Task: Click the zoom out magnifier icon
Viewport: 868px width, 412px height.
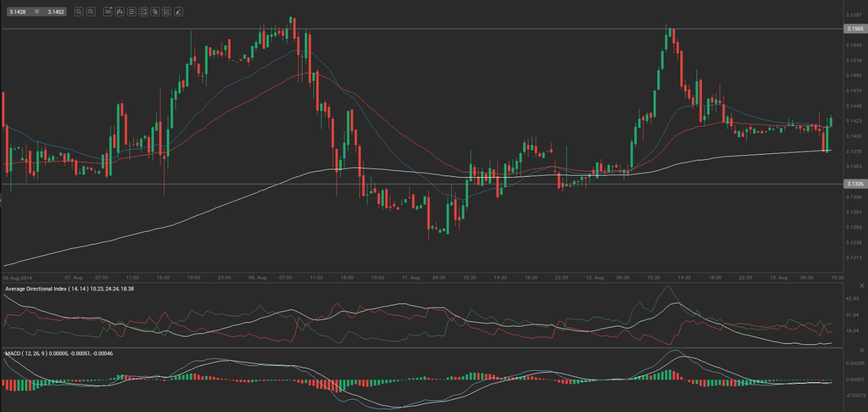Action: 79,12
